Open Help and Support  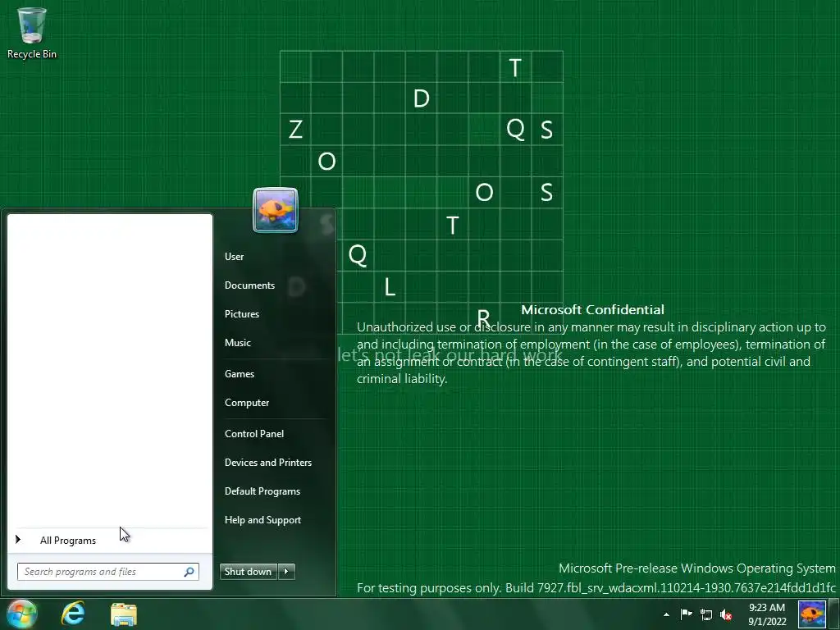click(262, 520)
